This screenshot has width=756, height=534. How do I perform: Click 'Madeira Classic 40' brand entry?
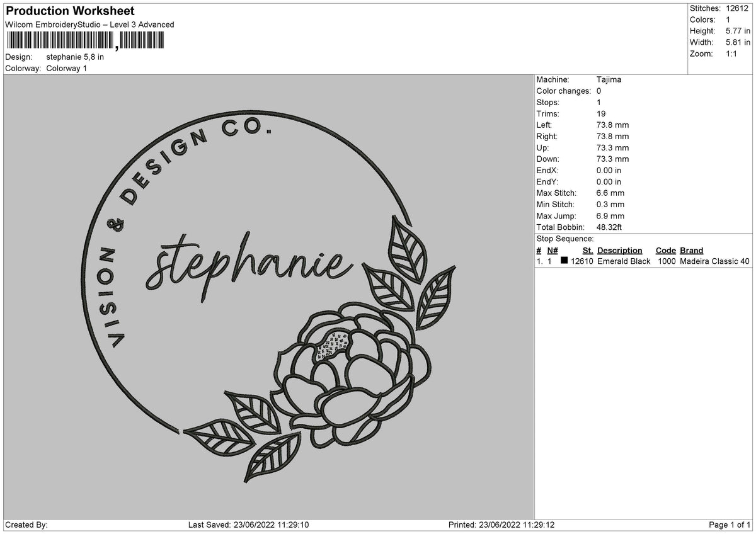click(x=715, y=261)
